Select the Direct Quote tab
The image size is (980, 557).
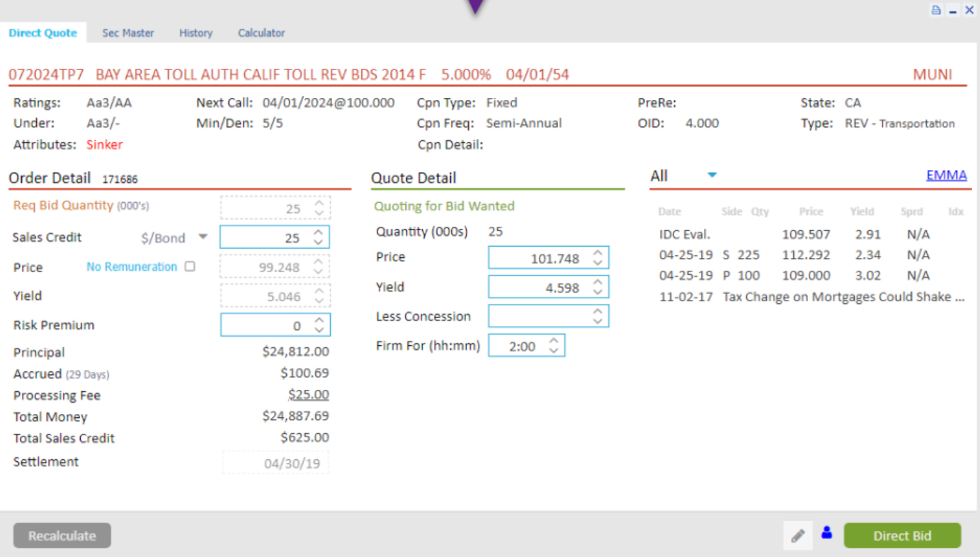(43, 33)
